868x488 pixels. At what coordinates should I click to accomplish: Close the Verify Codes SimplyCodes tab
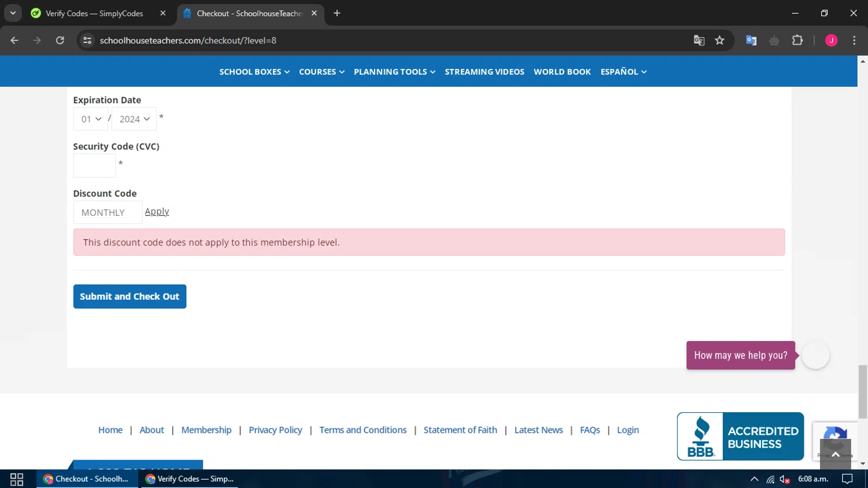coord(163,13)
